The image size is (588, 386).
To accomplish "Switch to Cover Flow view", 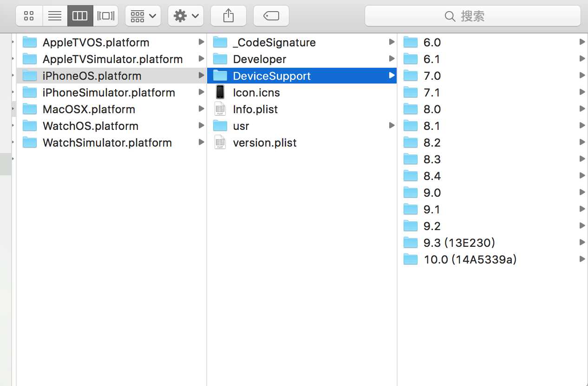I will coord(105,16).
